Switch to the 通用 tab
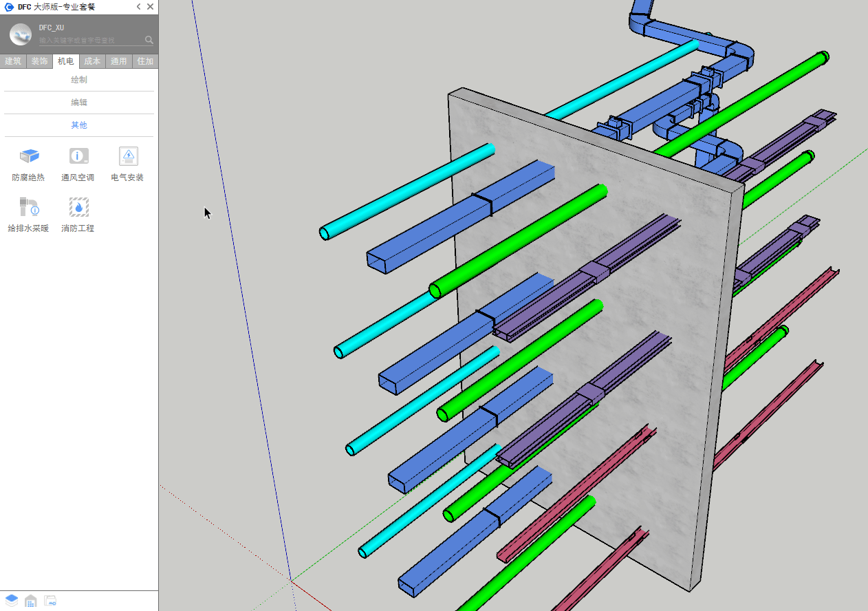Screen dimensions: 868x611 pyautogui.click(x=119, y=61)
